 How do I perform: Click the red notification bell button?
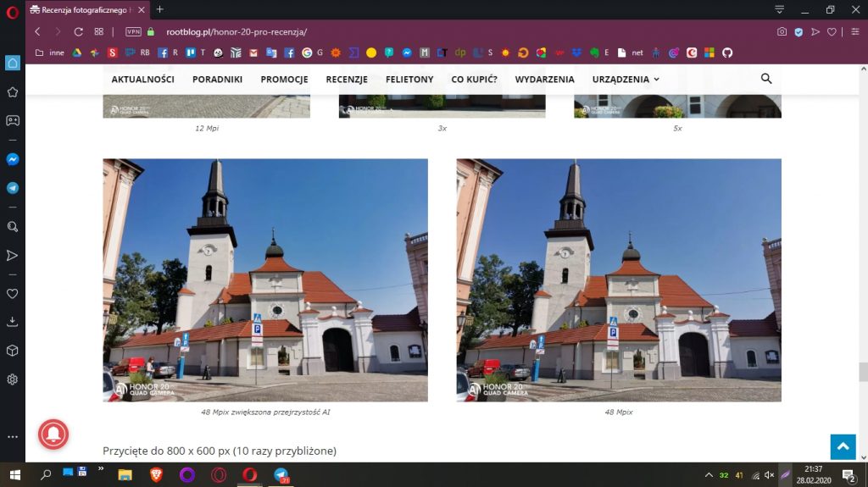[53, 434]
